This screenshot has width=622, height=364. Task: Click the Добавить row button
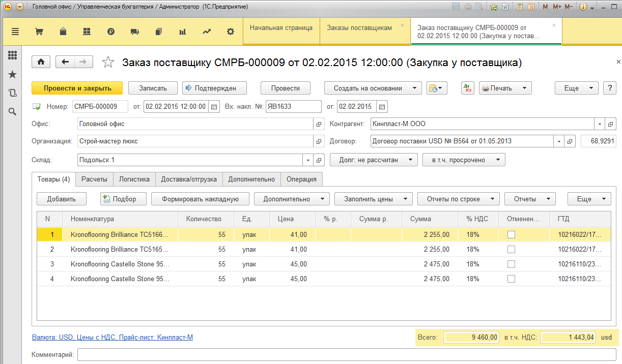[x=62, y=199]
